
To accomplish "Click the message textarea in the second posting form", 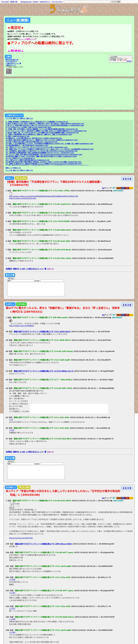I will pos(36,472).
